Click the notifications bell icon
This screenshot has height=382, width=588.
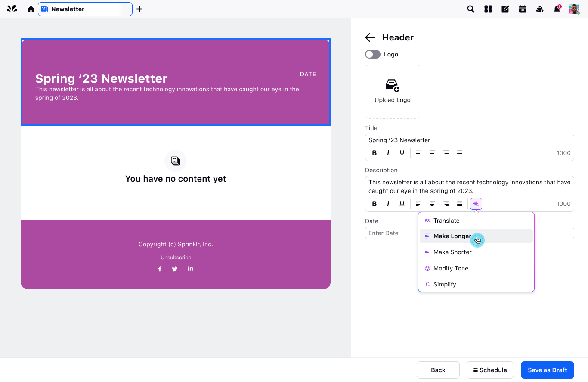point(557,9)
